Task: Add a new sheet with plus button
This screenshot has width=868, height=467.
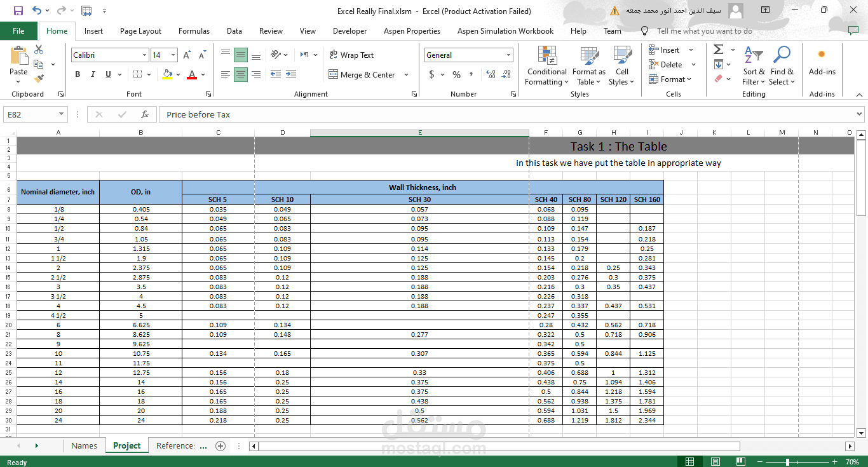Action: 220,446
